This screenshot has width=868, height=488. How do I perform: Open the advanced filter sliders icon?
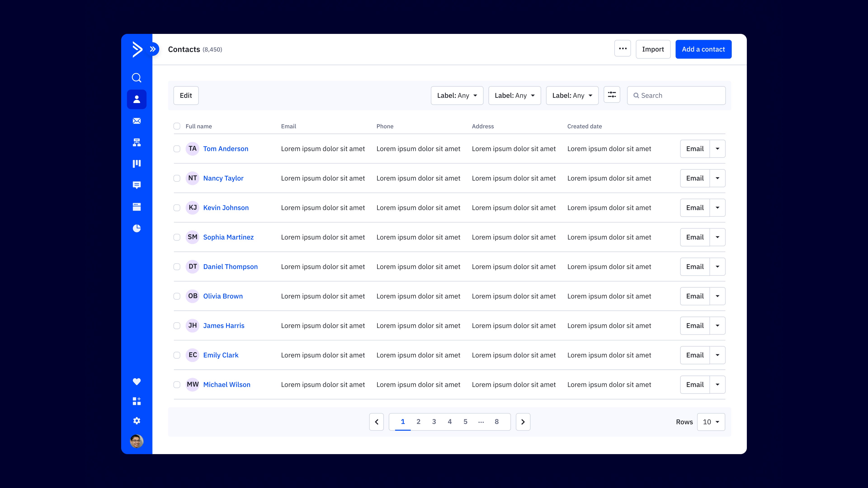point(612,95)
